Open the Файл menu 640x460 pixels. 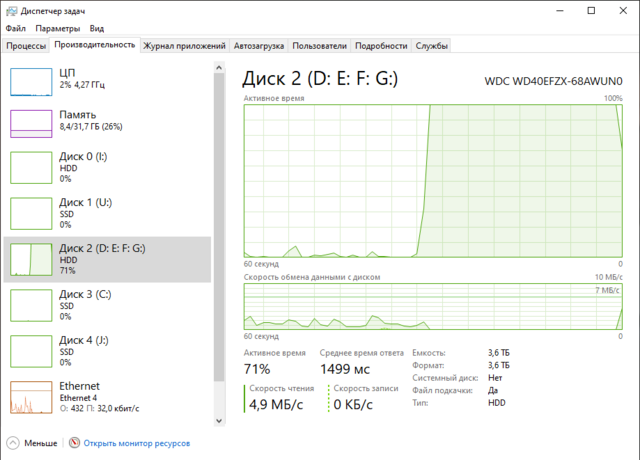[x=16, y=29]
